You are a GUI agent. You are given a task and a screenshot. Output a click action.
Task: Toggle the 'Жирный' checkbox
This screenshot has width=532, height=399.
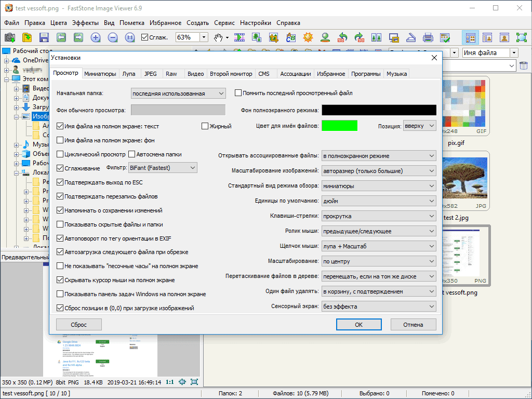tap(205, 126)
